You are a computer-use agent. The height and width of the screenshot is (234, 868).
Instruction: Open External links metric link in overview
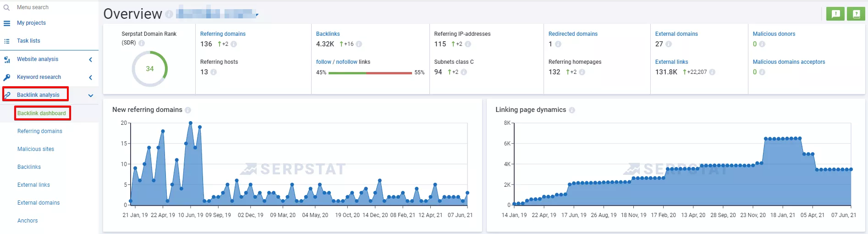(x=671, y=62)
